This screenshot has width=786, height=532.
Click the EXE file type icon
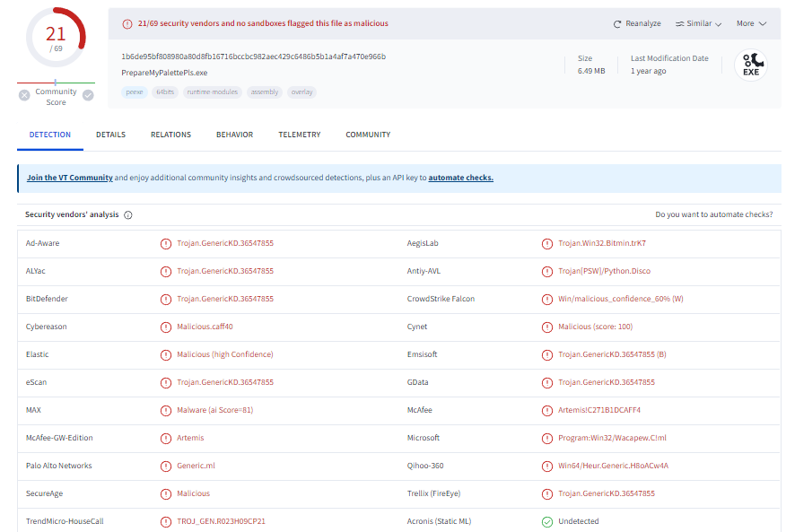pyautogui.click(x=750, y=64)
